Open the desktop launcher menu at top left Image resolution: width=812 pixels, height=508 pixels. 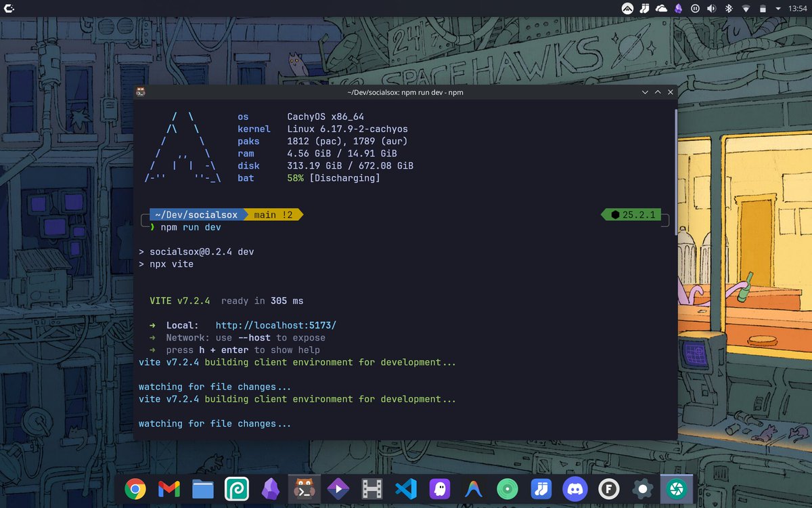pyautogui.click(x=10, y=8)
